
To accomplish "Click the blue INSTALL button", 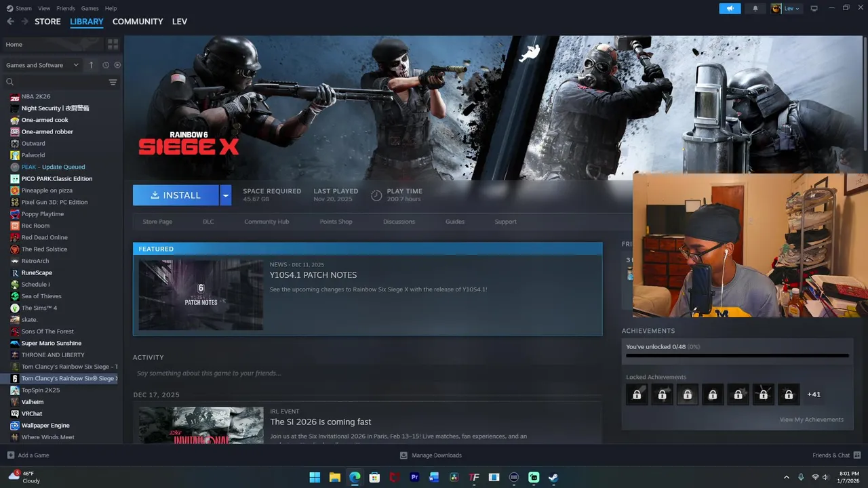I will point(176,195).
